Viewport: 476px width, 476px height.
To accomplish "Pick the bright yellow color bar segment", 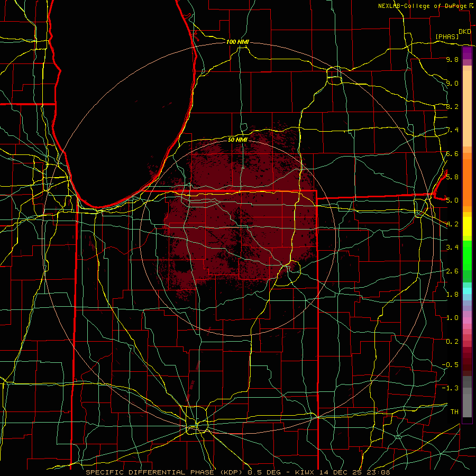I will (x=467, y=226).
